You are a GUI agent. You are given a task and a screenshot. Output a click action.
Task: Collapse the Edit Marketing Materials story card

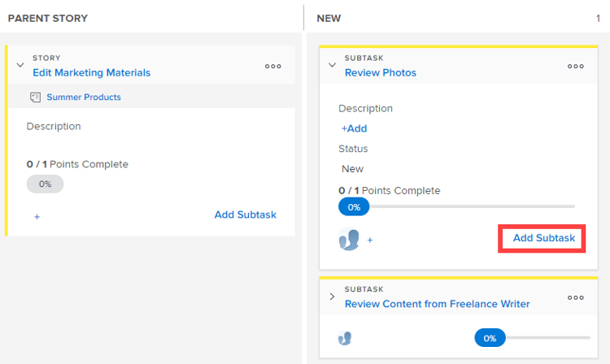point(20,66)
